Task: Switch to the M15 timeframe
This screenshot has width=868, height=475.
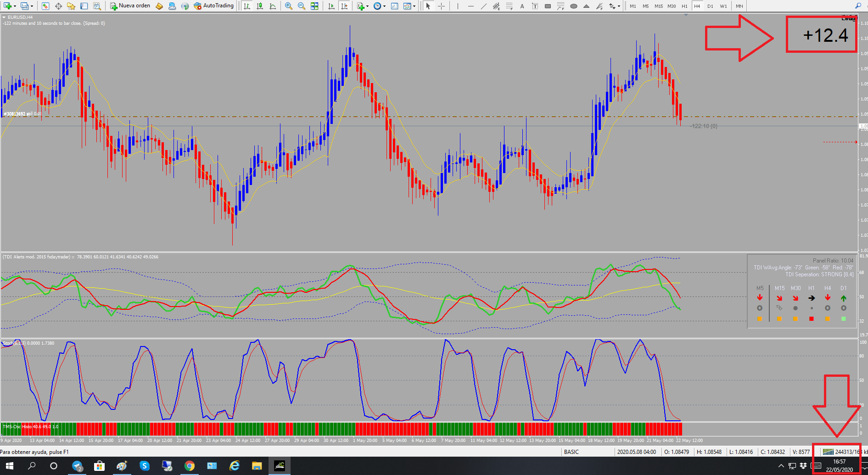Action: coord(659,6)
